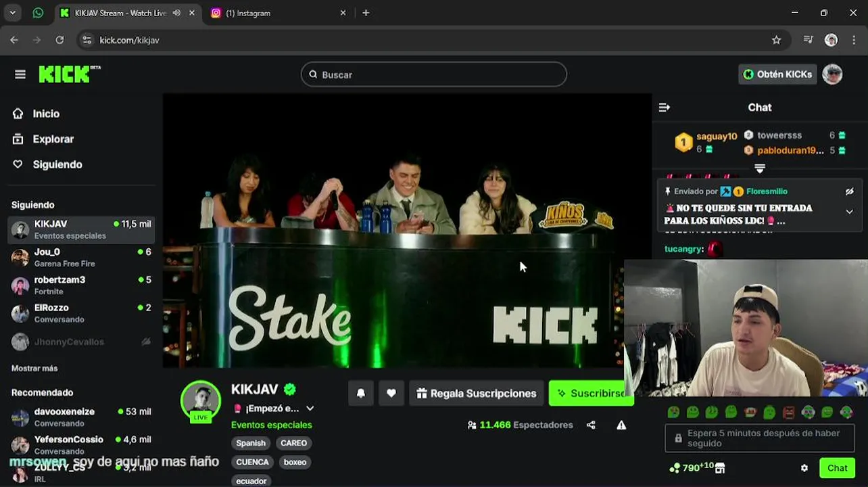Click the 11.466 Espectadores count
Image resolution: width=868 pixels, height=487 pixels.
click(520, 425)
